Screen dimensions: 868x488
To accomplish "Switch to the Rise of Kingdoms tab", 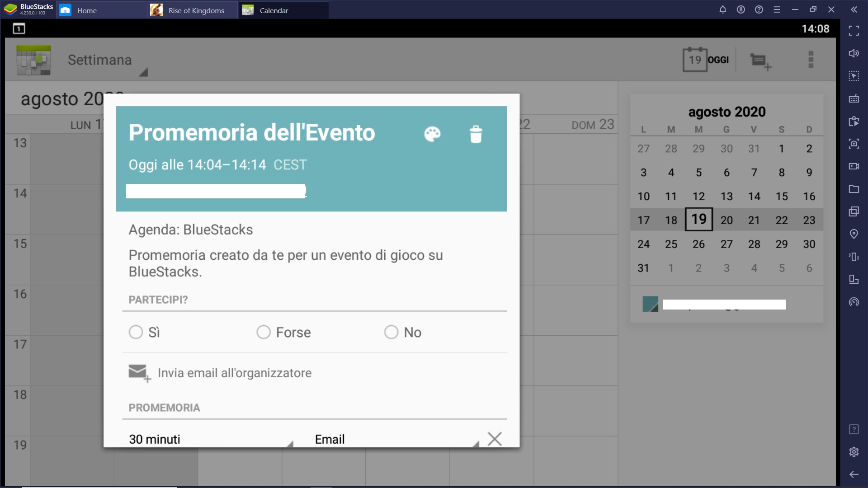I will pos(193,10).
